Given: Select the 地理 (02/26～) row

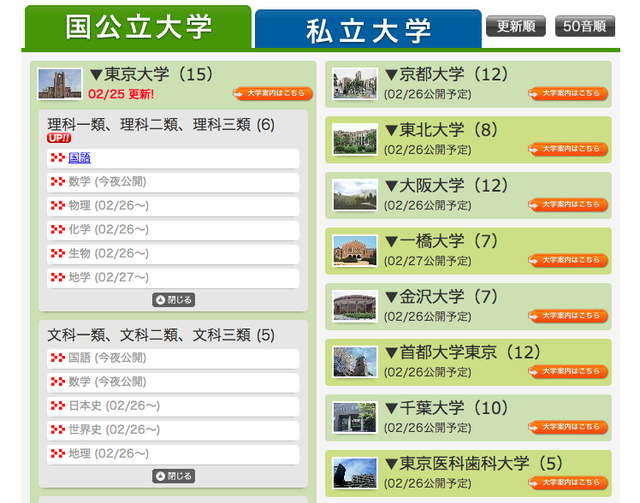Looking at the screenshot, I should (173, 455).
